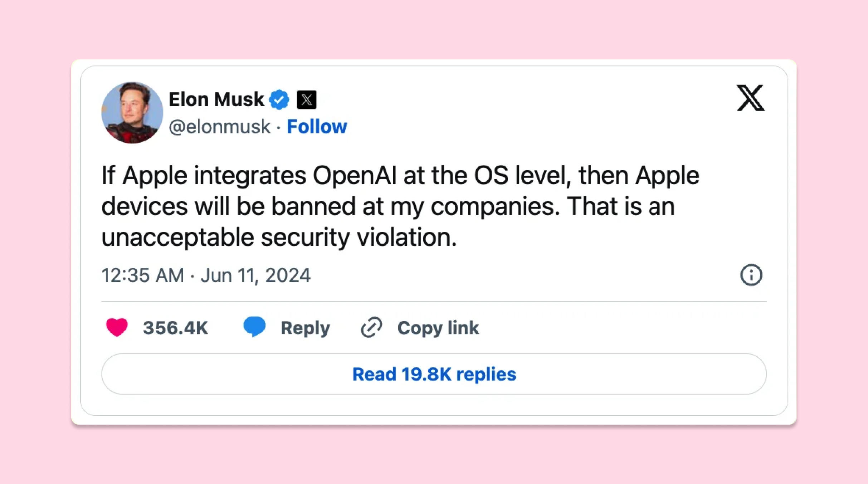868x484 pixels.
Task: Open Elon Musk's profile picture
Action: pyautogui.click(x=132, y=113)
